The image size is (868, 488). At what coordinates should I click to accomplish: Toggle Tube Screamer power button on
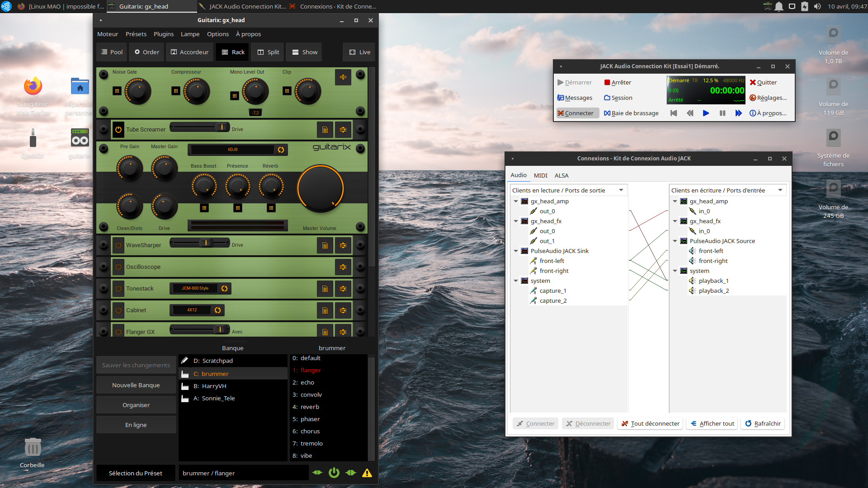coord(118,130)
